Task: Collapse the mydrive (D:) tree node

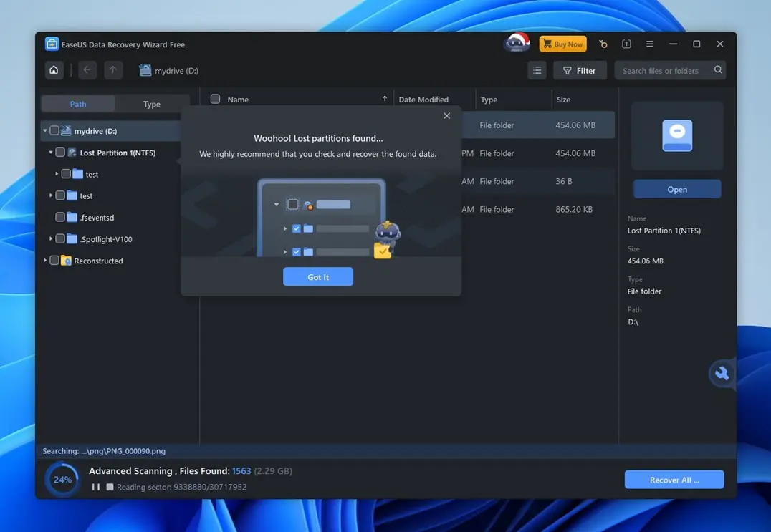Action: click(44, 130)
